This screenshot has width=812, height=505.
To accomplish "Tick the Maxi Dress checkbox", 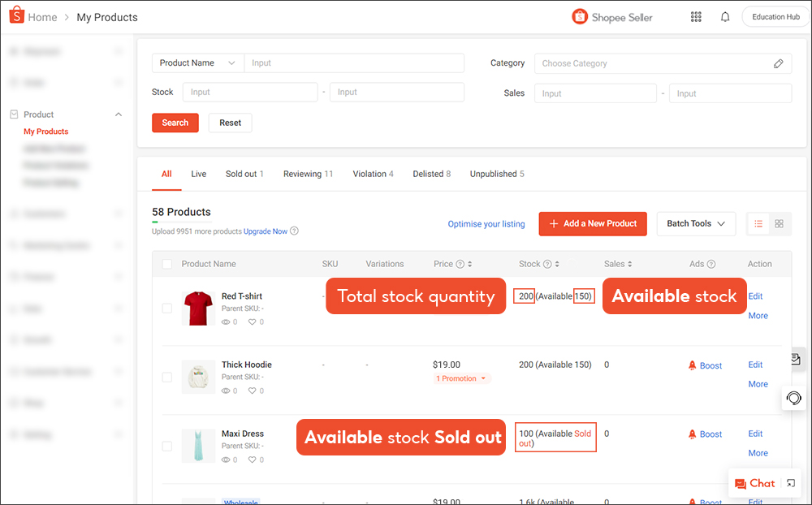I will (x=167, y=447).
